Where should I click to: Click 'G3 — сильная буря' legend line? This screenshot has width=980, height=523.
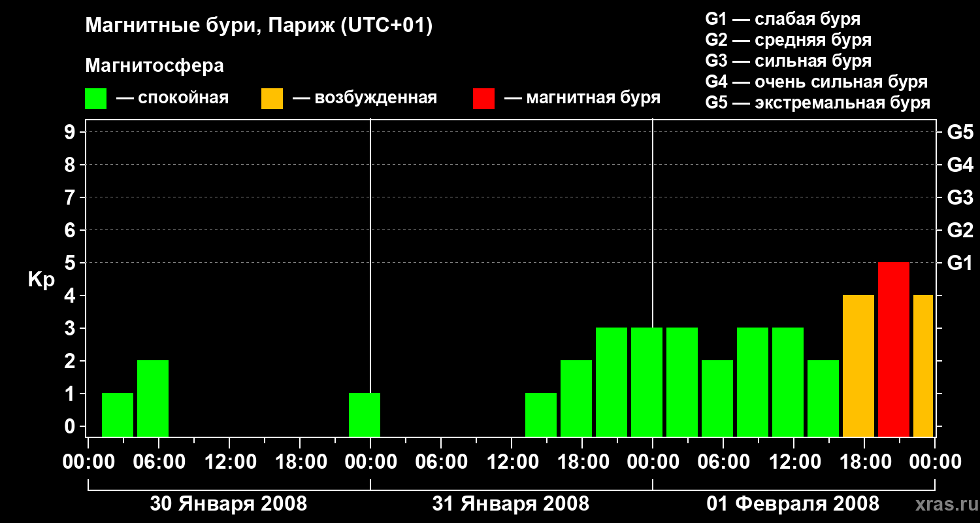click(788, 61)
